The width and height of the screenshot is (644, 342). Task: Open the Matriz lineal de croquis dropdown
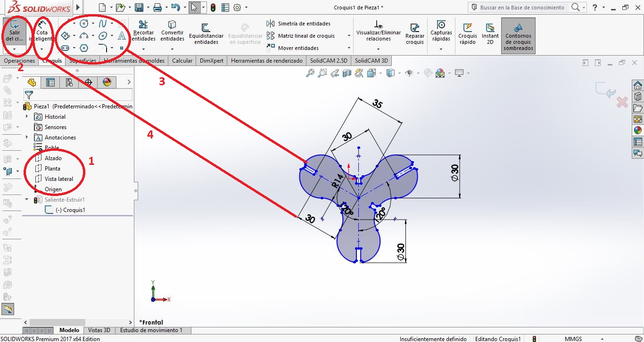[349, 36]
